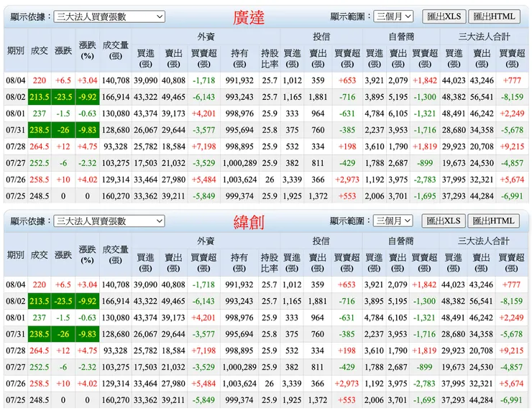Select 期別 column header in 廣達 table
Viewport: 532px width, 411px height.
[x=16, y=50]
